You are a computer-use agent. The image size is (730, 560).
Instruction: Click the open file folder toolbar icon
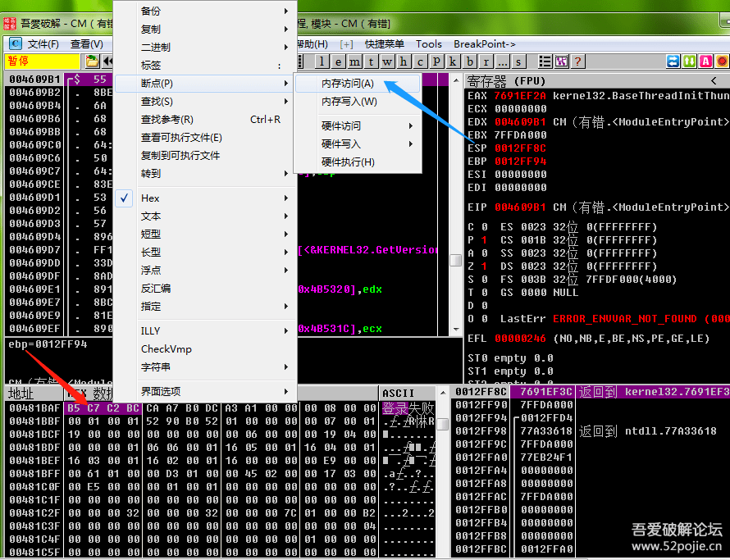[92, 61]
